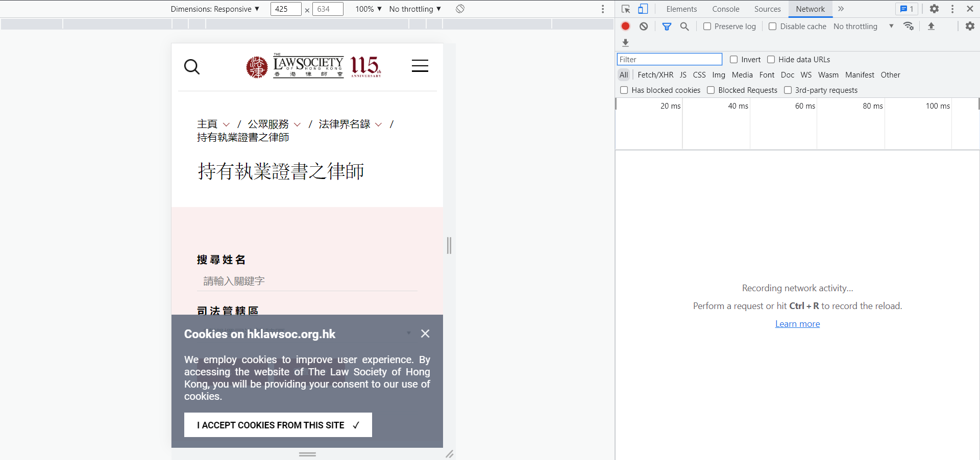Check Blocked Requests checkbox

[710, 90]
